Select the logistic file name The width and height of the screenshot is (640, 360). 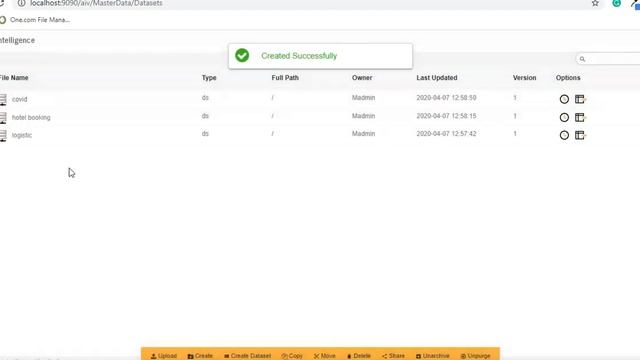22,135
